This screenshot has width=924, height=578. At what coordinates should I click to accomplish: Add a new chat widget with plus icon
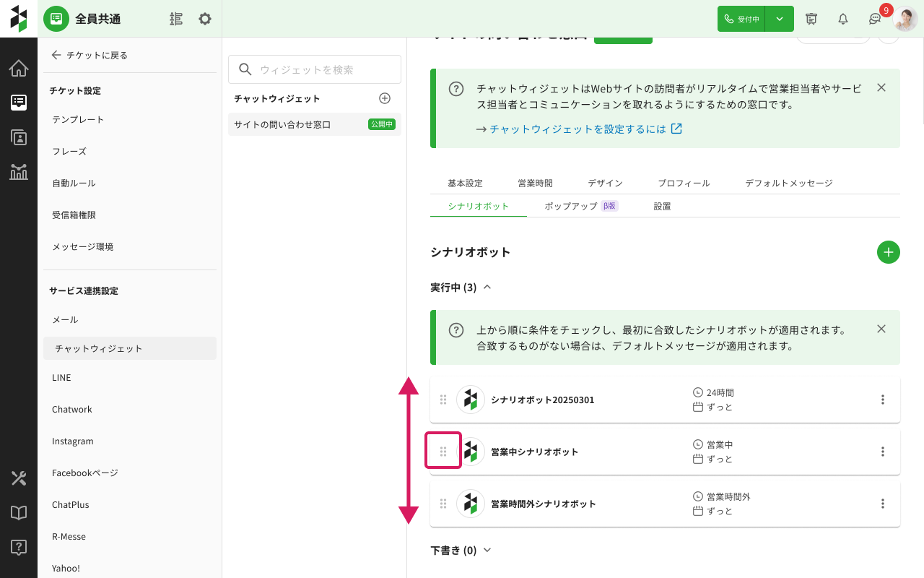coord(385,98)
